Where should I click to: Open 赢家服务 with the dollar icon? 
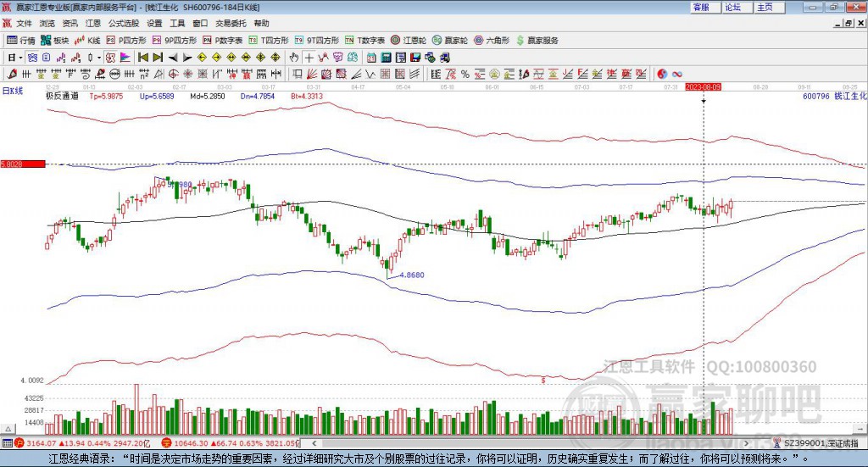537,41
